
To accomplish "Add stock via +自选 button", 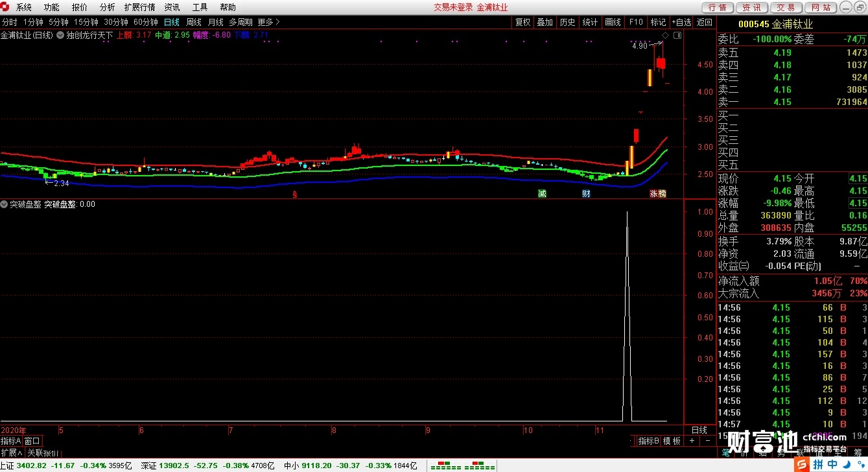I will click(681, 22).
